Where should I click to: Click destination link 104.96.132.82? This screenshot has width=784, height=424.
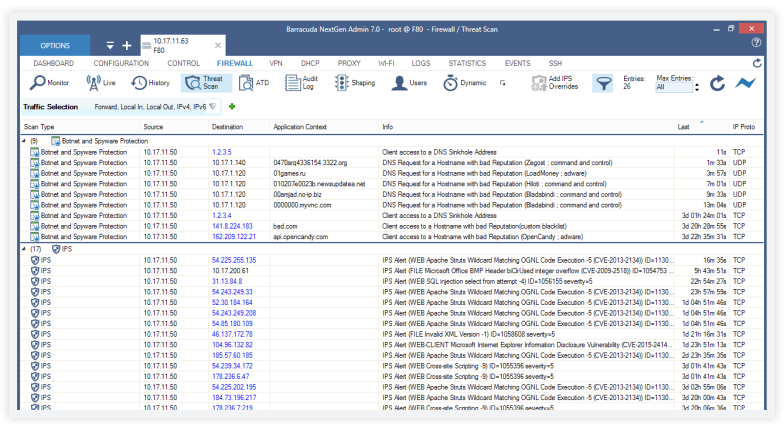[232, 344]
